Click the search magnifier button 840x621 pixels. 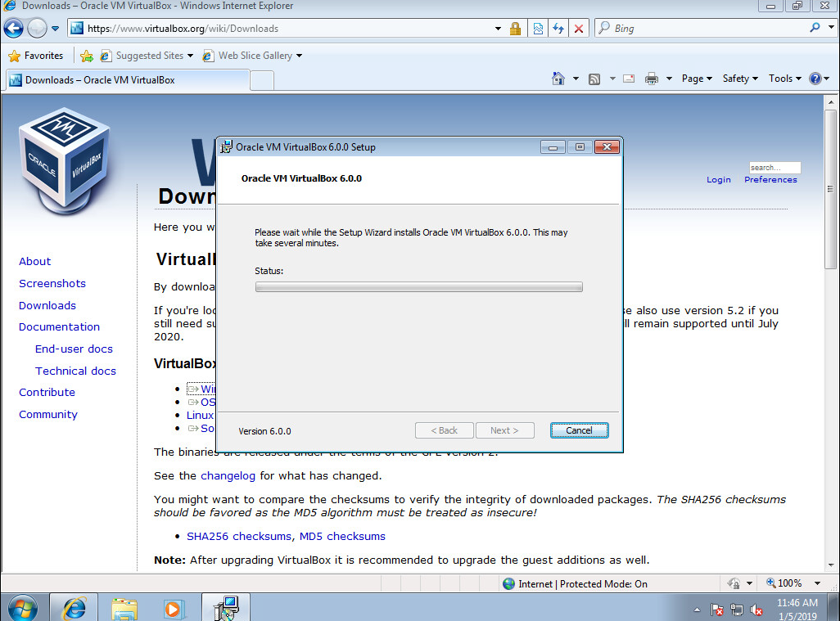[815, 27]
